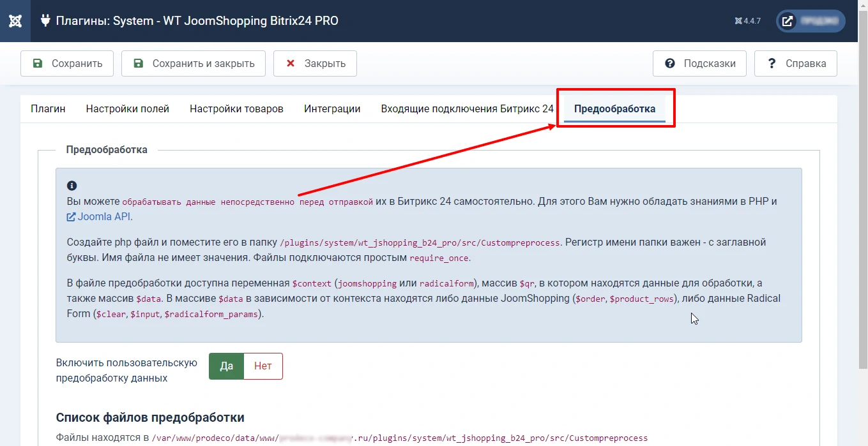Screen dimensions: 868x446
Task: Click the Joomla logo icon
Action: point(14,20)
